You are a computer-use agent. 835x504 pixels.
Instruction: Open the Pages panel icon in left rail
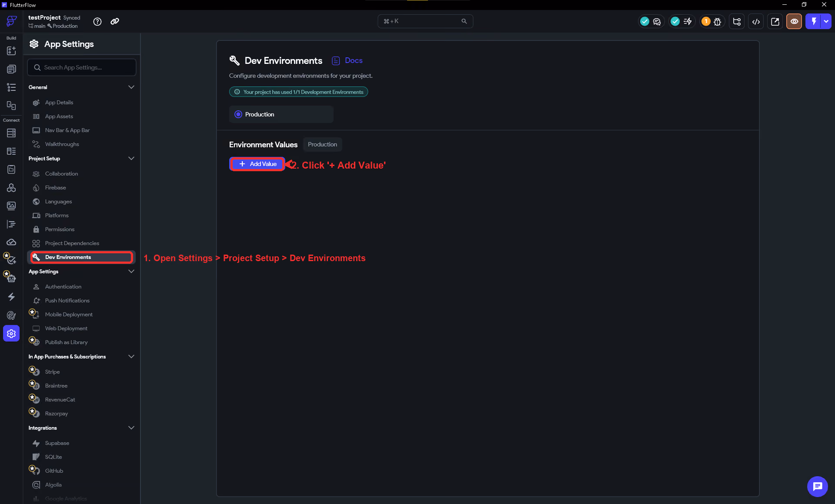[x=11, y=69]
